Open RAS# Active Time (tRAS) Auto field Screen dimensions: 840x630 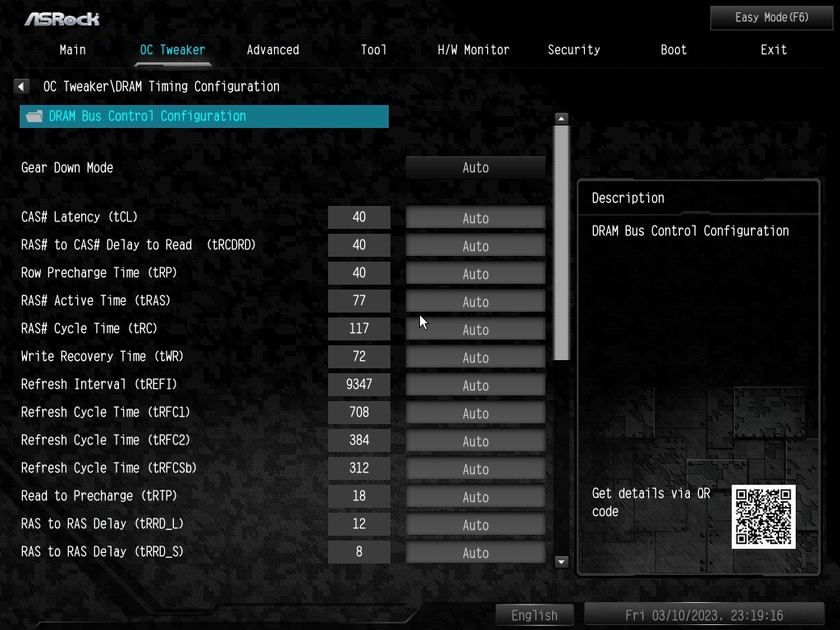476,302
